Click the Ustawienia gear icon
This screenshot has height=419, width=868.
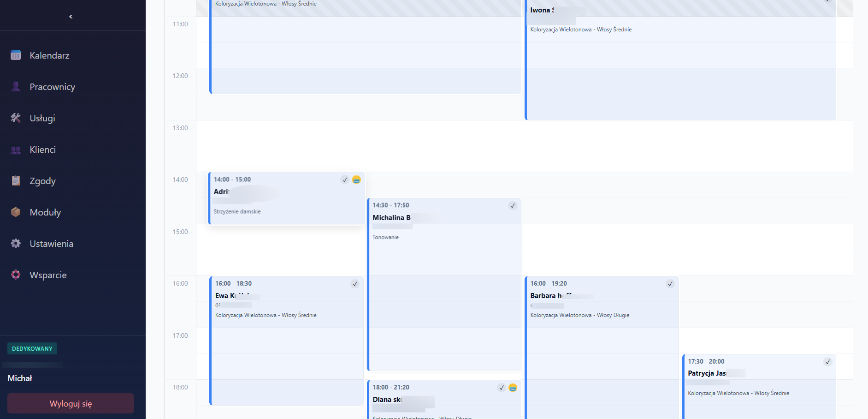[x=16, y=244]
